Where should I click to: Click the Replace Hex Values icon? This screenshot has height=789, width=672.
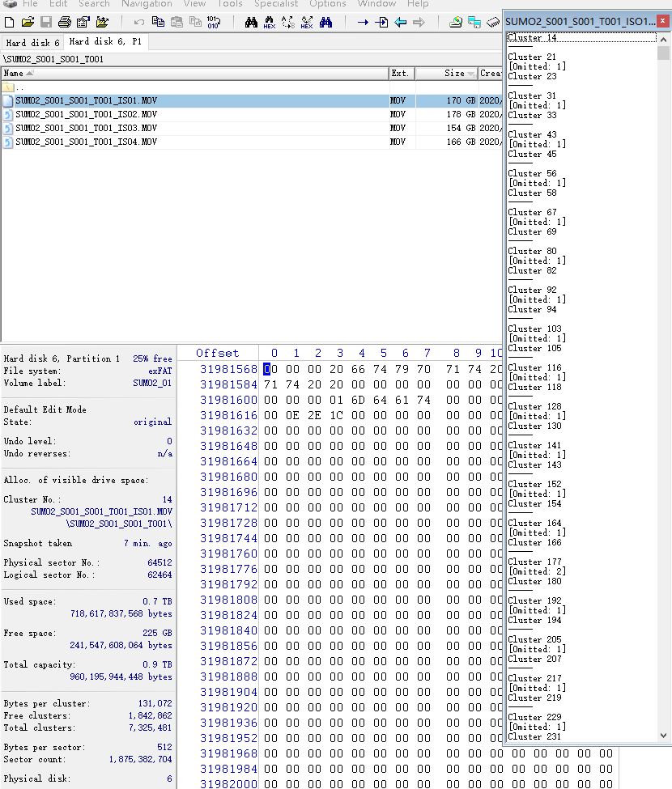point(307,22)
